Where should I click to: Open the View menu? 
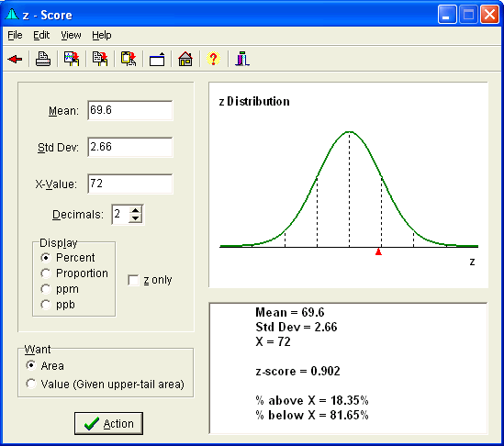click(x=71, y=35)
